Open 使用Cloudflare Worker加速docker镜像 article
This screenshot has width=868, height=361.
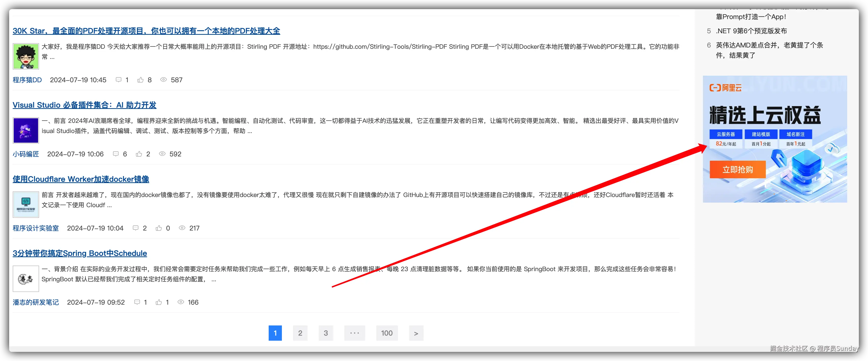pyautogui.click(x=81, y=179)
